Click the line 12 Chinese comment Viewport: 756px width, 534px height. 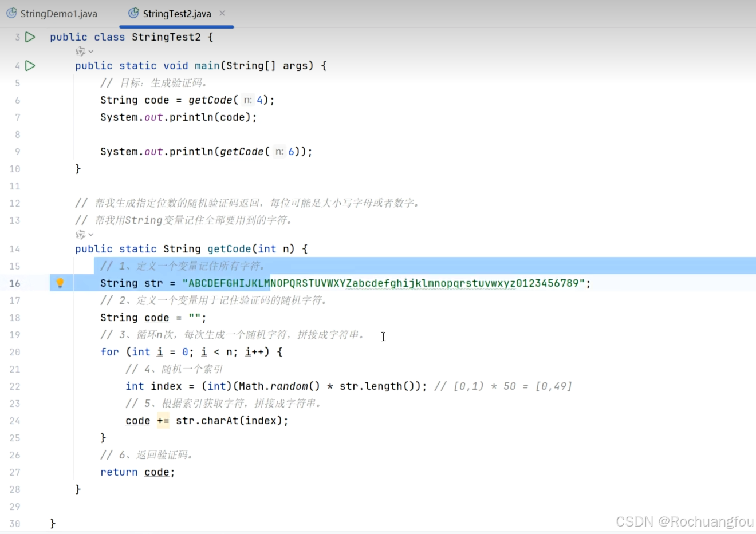click(248, 203)
